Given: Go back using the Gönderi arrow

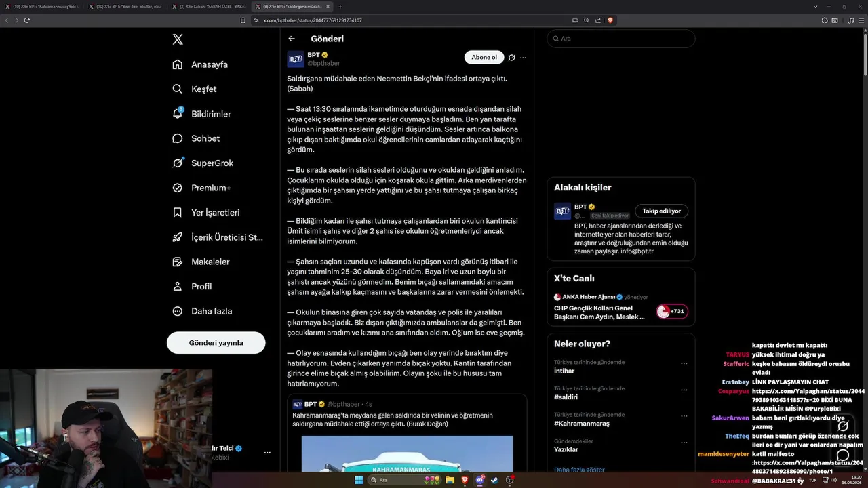Looking at the screenshot, I should pos(292,39).
